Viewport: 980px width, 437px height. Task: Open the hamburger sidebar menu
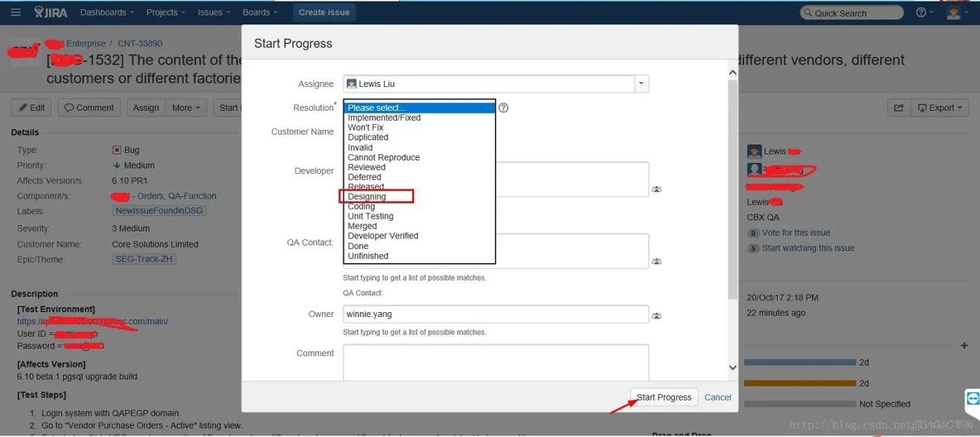point(16,12)
